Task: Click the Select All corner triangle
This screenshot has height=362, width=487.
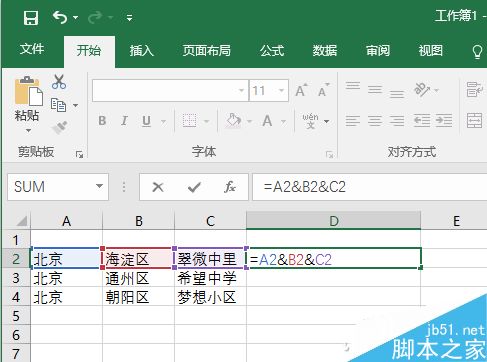Action: pyautogui.click(x=22, y=221)
